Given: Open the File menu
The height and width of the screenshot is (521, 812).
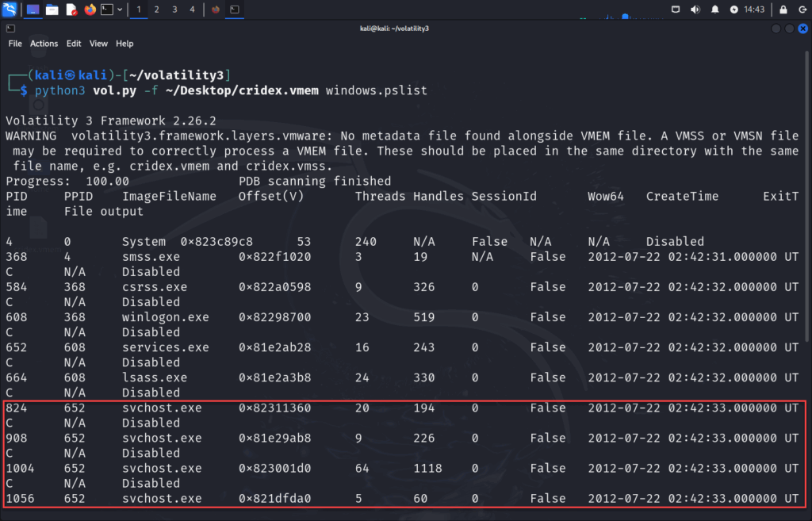Looking at the screenshot, I should point(15,44).
